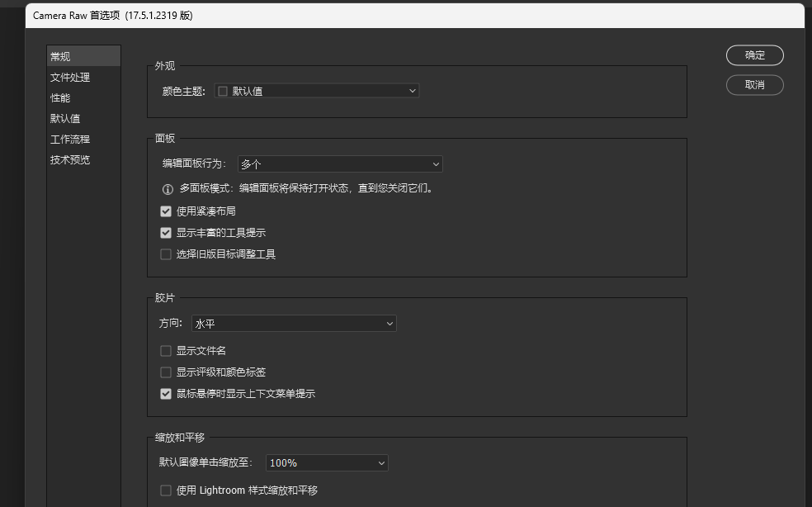The image size is (812, 507).
Task: Toggle 鼠标悬停时显示上下文菜单提示 checkbox
Action: tap(166, 394)
